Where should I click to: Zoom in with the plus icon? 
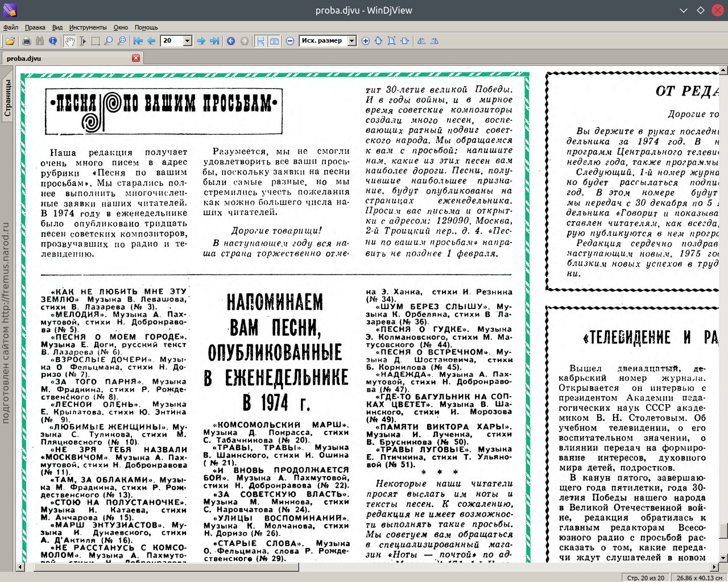click(x=365, y=41)
